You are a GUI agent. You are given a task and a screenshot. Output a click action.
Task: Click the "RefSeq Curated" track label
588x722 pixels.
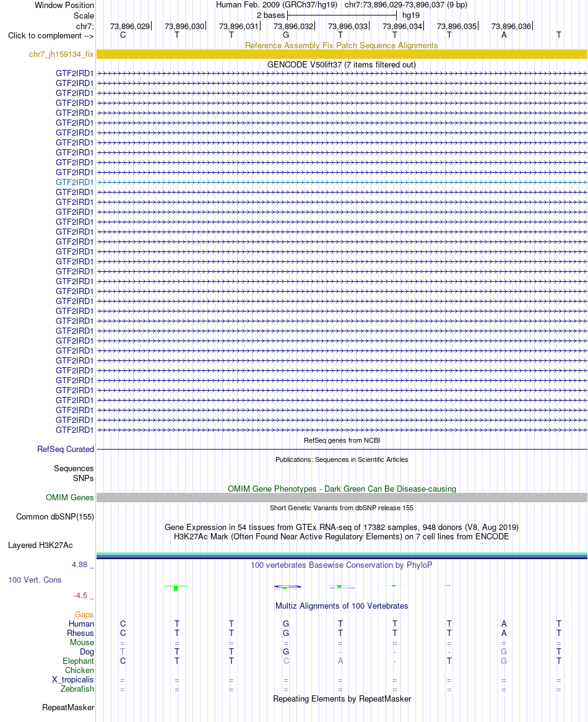pyautogui.click(x=66, y=449)
